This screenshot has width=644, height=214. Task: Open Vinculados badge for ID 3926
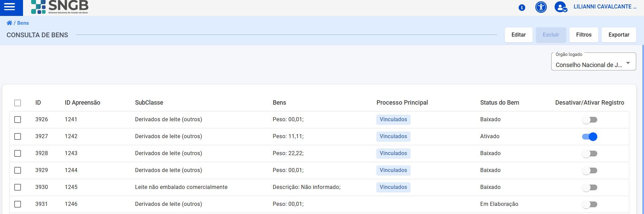pyautogui.click(x=393, y=120)
